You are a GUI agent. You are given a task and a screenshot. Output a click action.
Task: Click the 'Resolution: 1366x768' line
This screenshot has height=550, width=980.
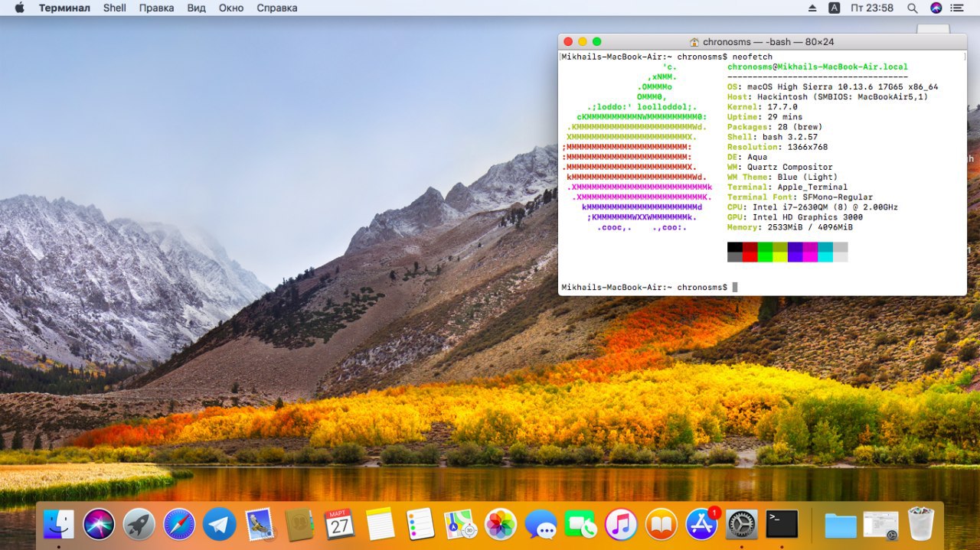777,147
